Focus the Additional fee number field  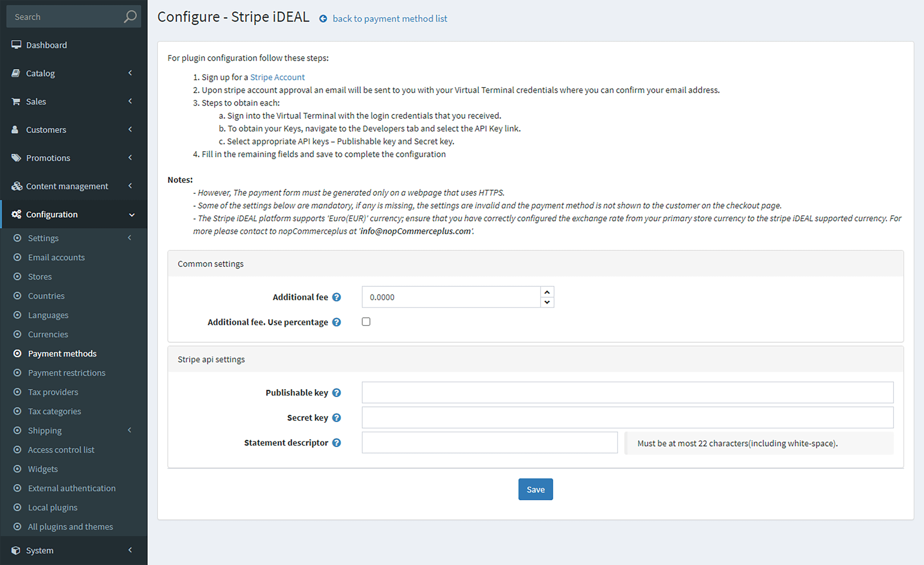[x=451, y=297]
